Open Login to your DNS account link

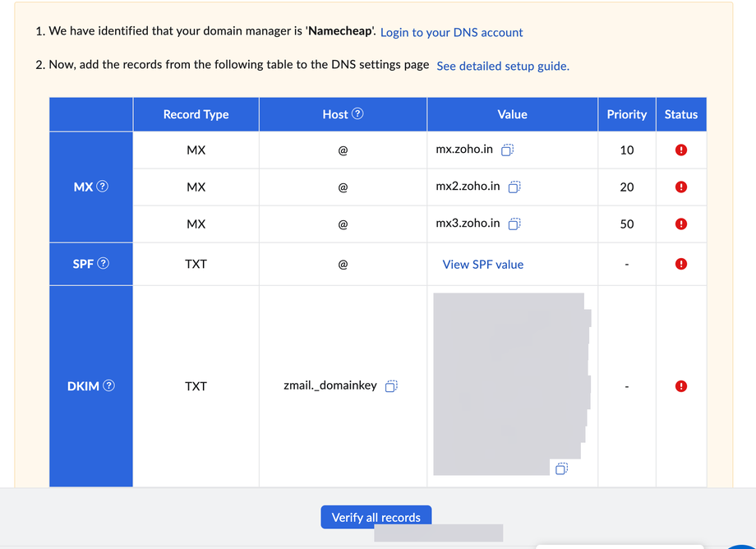(451, 32)
